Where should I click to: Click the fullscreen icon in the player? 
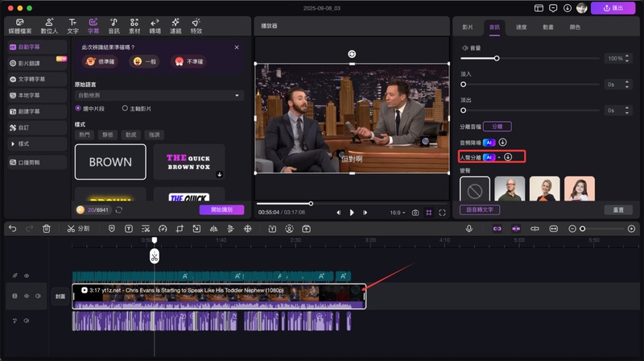(442, 213)
